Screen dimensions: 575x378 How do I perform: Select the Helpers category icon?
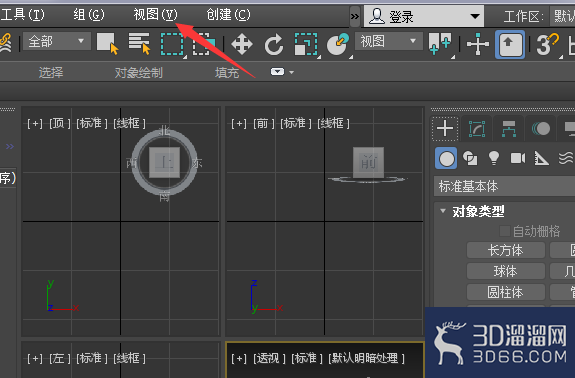542,158
